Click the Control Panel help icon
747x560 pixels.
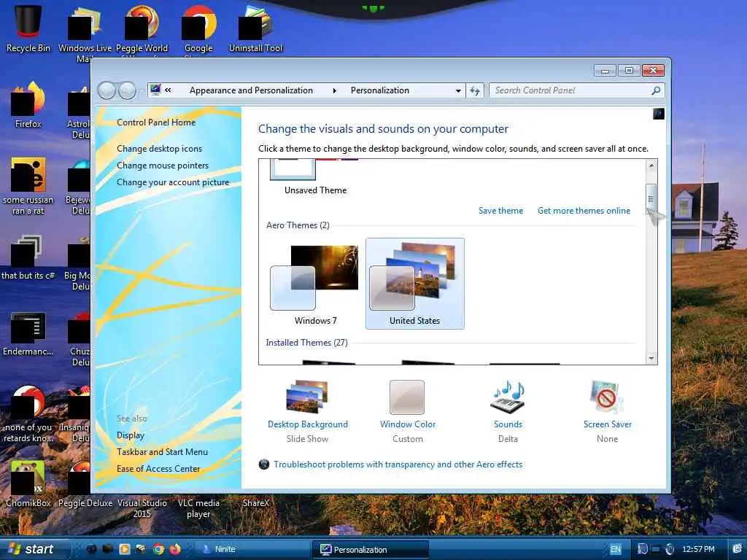(659, 114)
